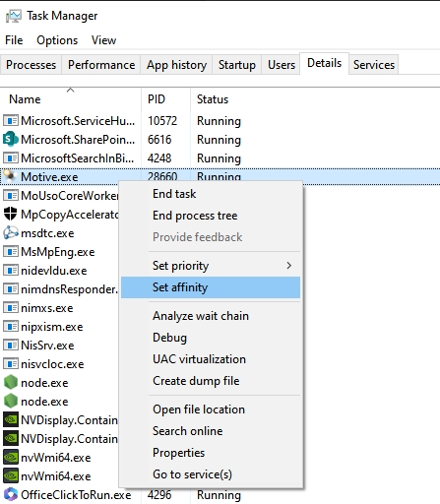Switch to the Services tab

[x=374, y=65]
